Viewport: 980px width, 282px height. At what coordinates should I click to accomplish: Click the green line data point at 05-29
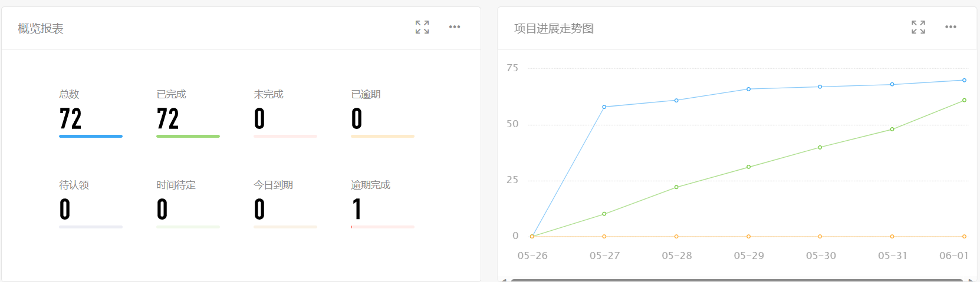(x=749, y=167)
